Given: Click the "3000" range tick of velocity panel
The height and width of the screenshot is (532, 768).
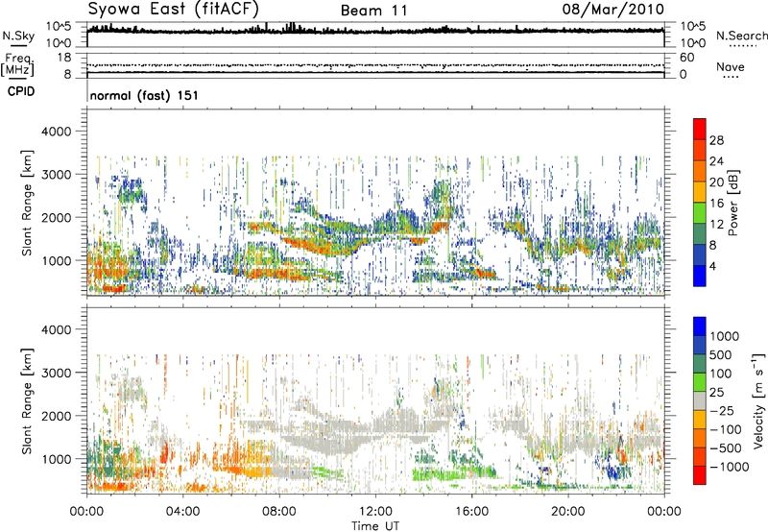Looking at the screenshot, I should (56, 374).
